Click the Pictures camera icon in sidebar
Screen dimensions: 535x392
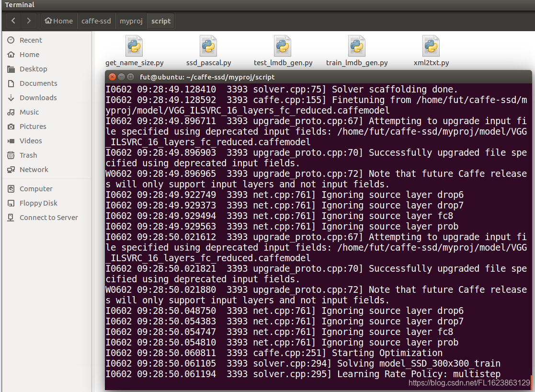[11, 127]
